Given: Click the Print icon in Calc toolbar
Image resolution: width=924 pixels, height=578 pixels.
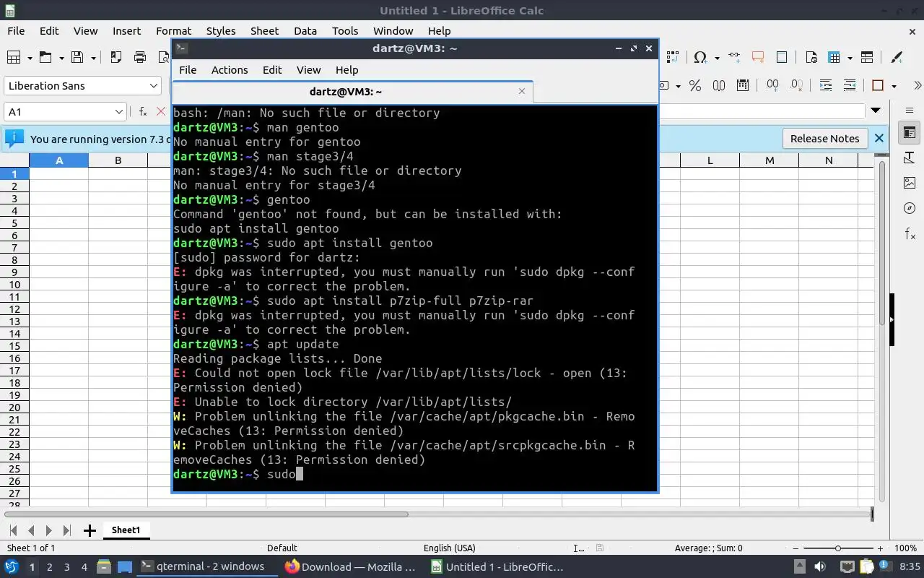Looking at the screenshot, I should point(140,57).
